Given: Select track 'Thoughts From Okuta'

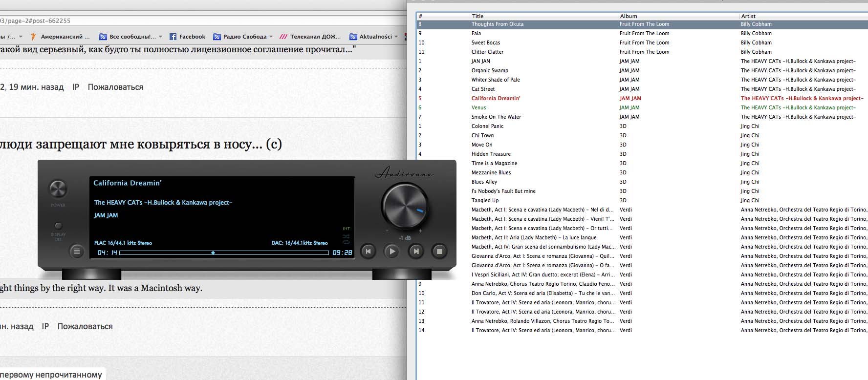Looking at the screenshot, I should pos(642,24).
